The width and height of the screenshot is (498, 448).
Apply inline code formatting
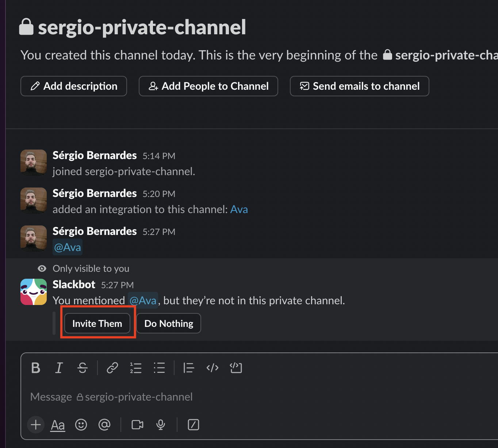click(x=212, y=368)
